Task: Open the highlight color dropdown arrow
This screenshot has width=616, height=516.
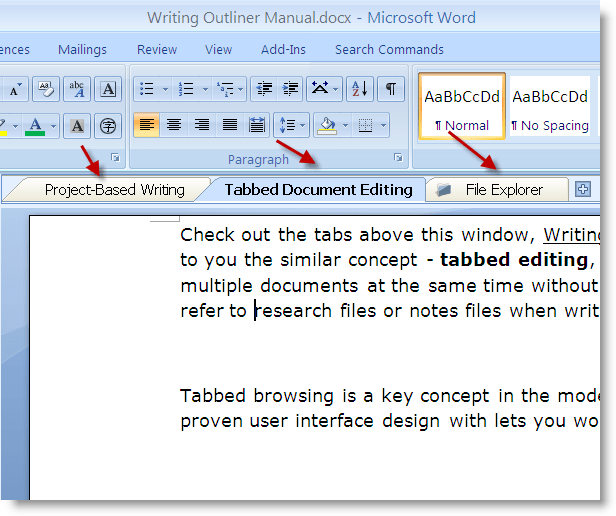Action: pyautogui.click(x=15, y=126)
